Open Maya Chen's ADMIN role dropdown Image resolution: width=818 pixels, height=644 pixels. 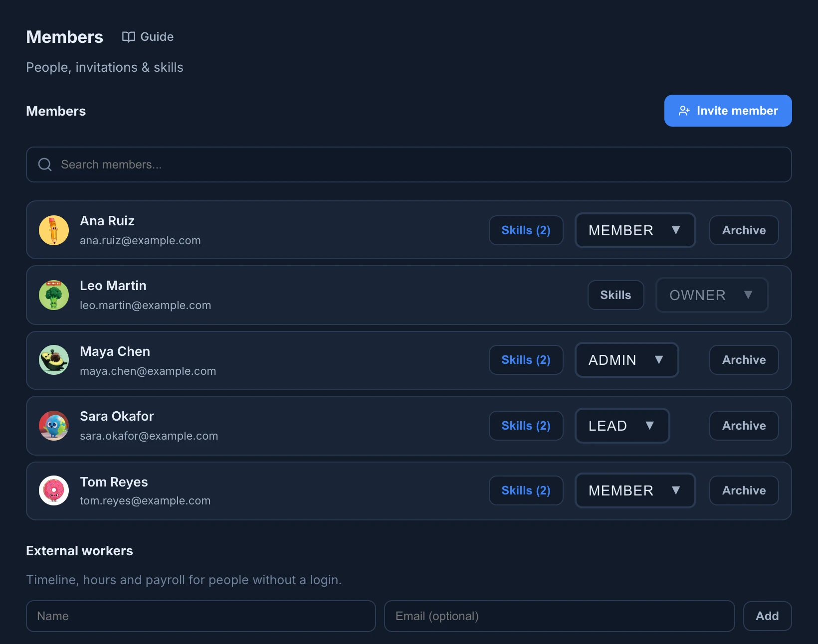coord(627,360)
